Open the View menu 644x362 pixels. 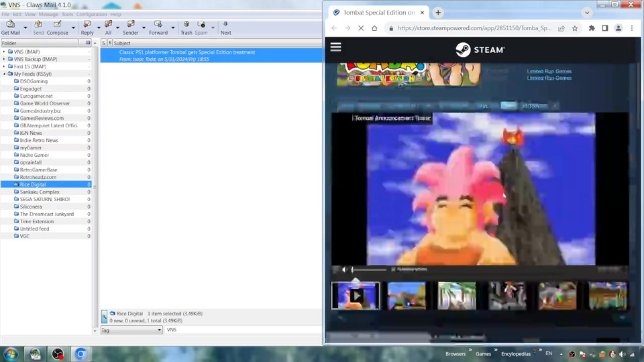coord(30,14)
